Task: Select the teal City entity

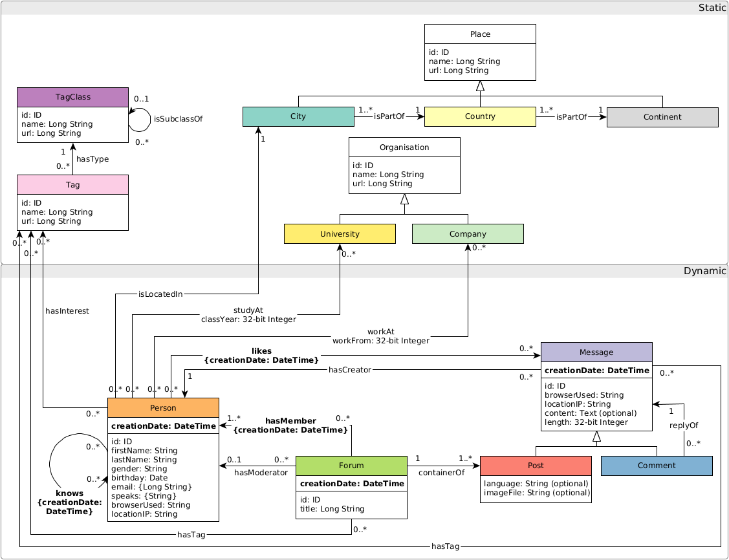Action: (x=298, y=116)
